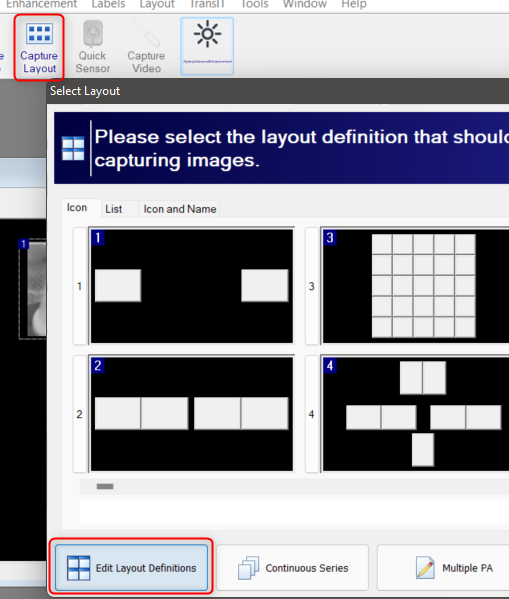This screenshot has width=509, height=599.
Task: Switch to the Icon and Name tab
Action: pos(180,209)
